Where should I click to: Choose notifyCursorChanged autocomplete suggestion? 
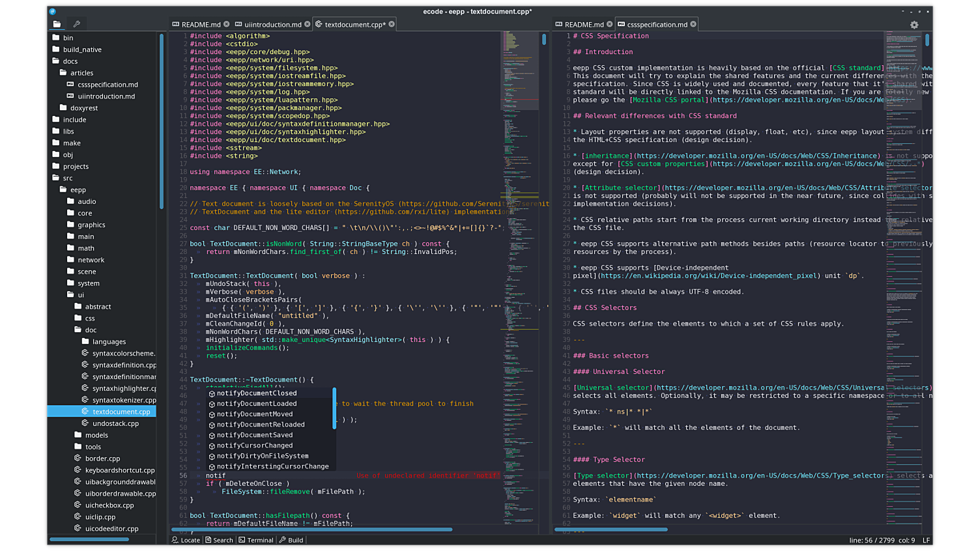[270, 445]
